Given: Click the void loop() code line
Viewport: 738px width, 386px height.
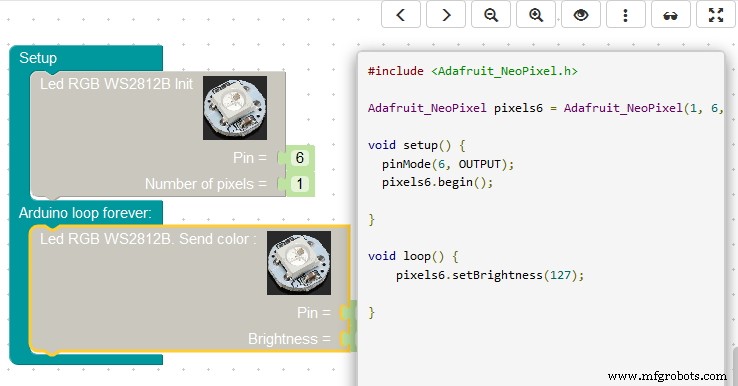Looking at the screenshot, I should 413,256.
